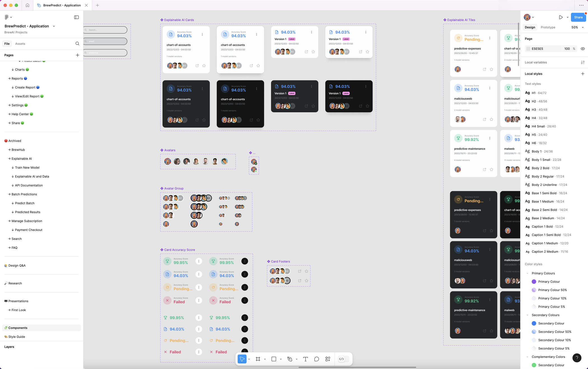588x369 pixels.
Task: Add a new page with plus icon
Action: (78, 55)
